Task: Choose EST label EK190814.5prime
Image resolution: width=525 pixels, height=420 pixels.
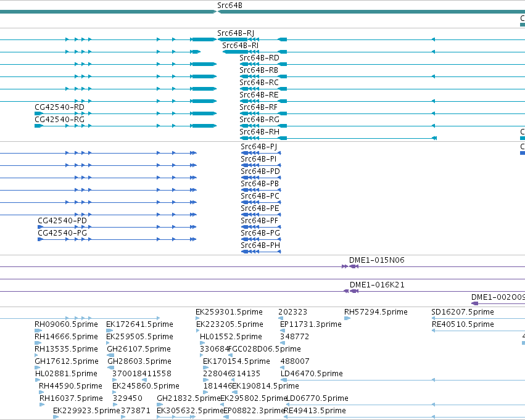Action: point(265,387)
